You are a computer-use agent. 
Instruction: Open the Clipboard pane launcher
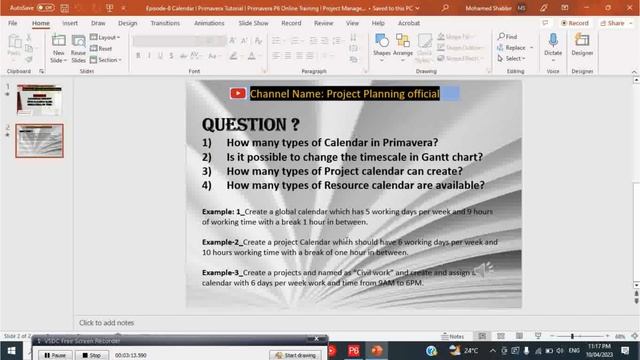42,71
